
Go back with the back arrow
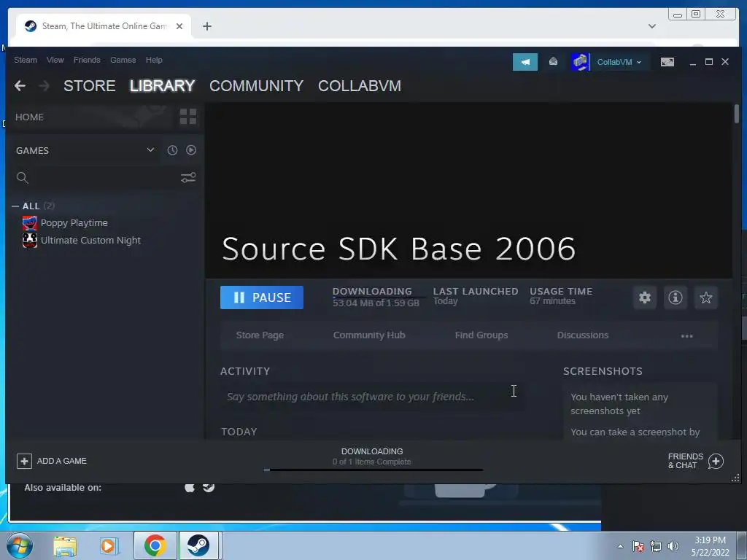[20, 86]
